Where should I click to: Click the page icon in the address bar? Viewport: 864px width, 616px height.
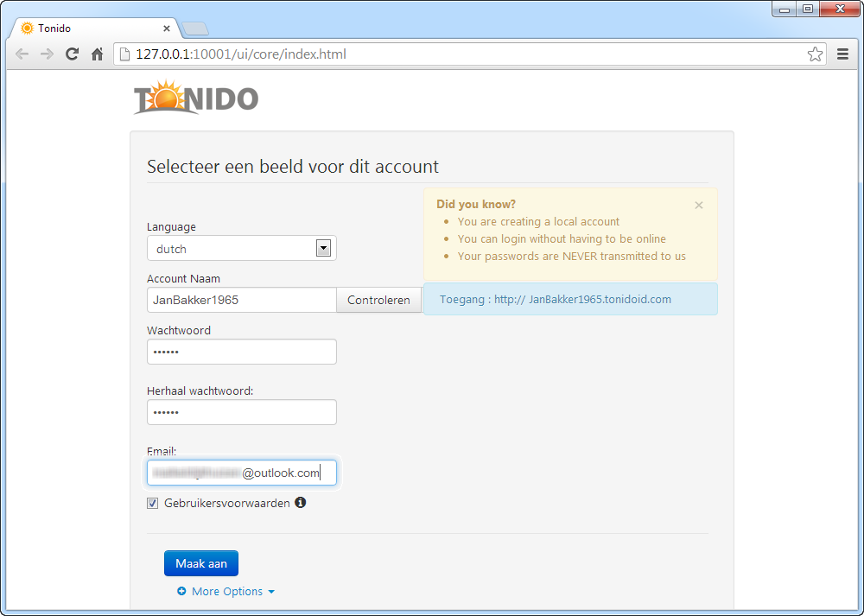[x=125, y=54]
